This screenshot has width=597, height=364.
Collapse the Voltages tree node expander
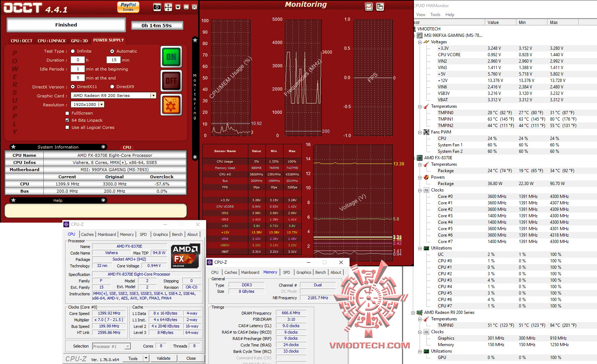coord(420,42)
